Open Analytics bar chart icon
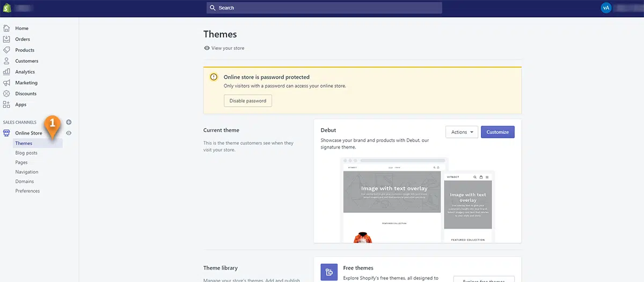This screenshot has width=644, height=282. (x=6, y=72)
